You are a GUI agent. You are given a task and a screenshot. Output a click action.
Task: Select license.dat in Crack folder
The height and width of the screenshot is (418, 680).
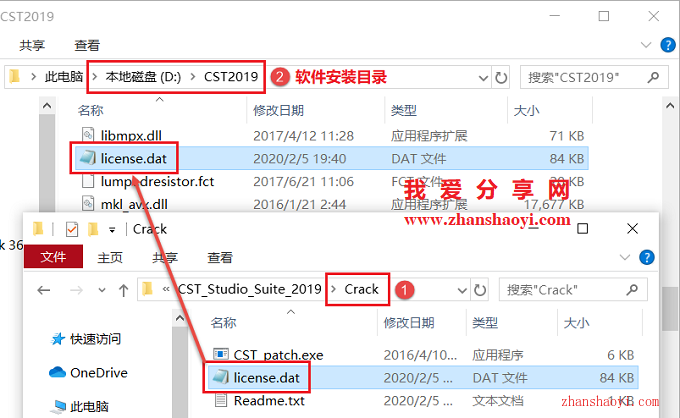point(423,377)
